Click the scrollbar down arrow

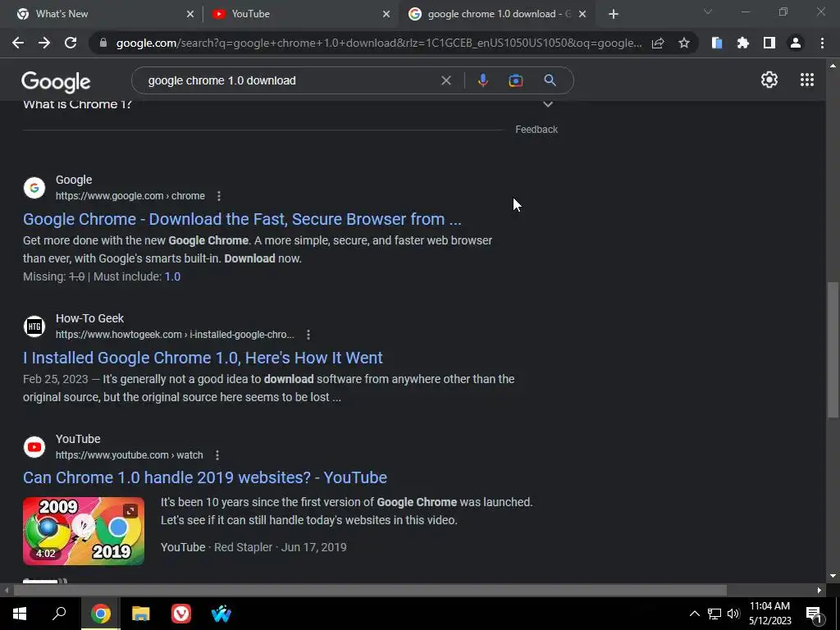(x=833, y=576)
